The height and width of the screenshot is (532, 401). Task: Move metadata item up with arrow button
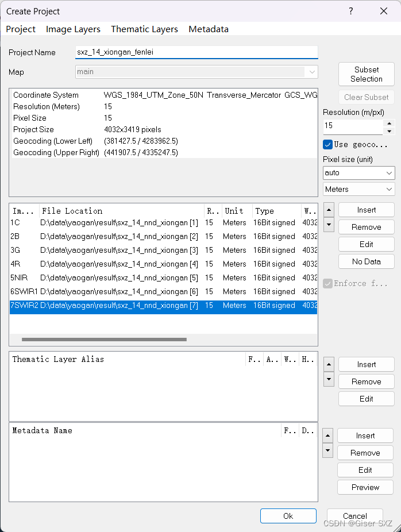tap(327, 435)
